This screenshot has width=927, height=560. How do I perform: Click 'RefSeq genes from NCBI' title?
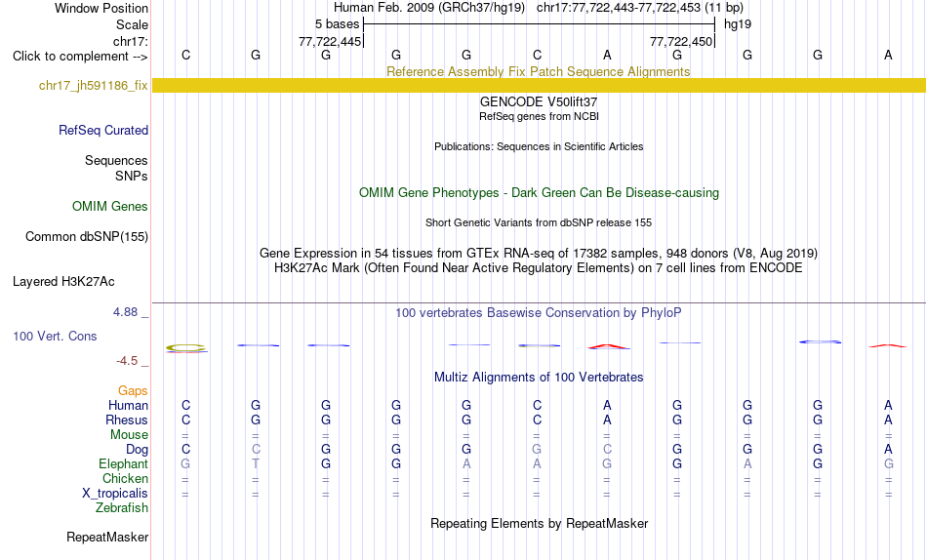click(539, 116)
